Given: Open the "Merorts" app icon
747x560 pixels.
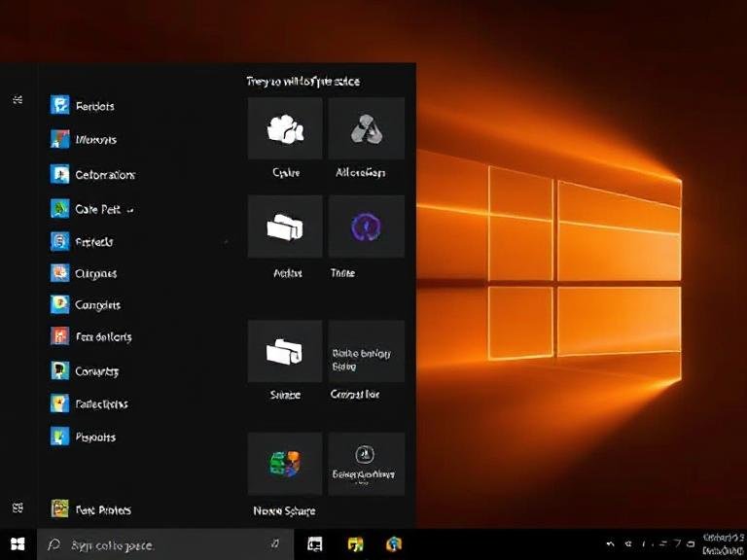Looking at the screenshot, I should 60,139.
